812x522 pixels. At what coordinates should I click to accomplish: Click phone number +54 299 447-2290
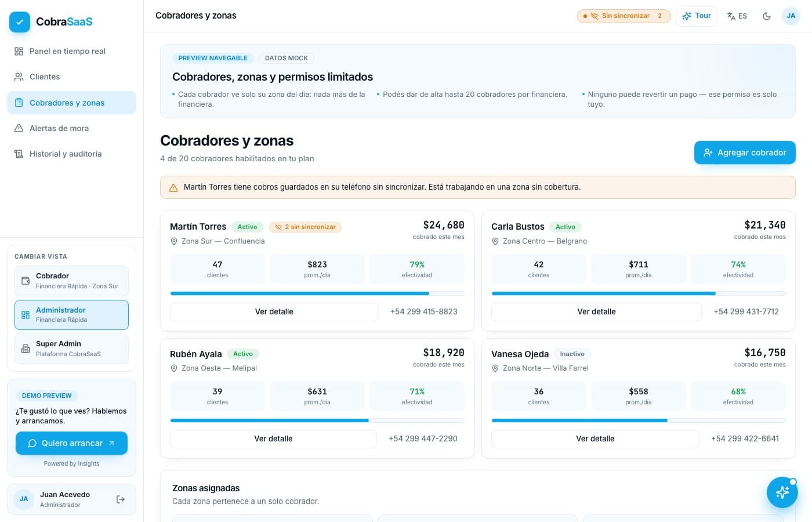coord(423,438)
